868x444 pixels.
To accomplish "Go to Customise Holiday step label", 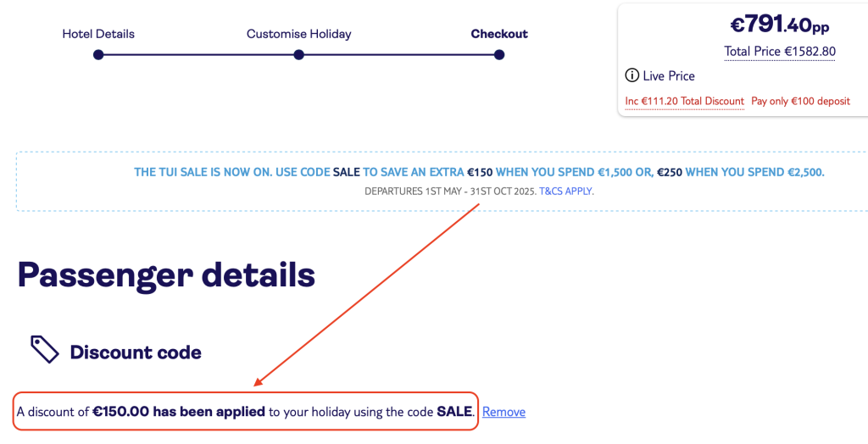I will tap(299, 34).
